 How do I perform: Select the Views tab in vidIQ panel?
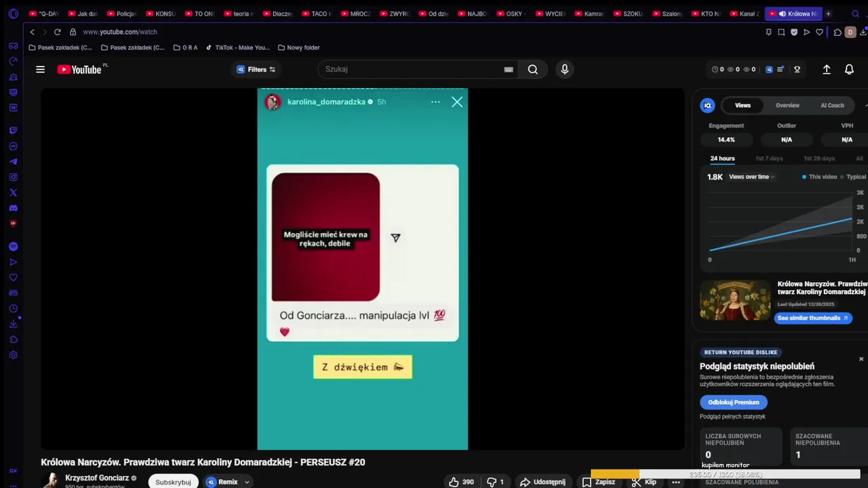(743, 105)
